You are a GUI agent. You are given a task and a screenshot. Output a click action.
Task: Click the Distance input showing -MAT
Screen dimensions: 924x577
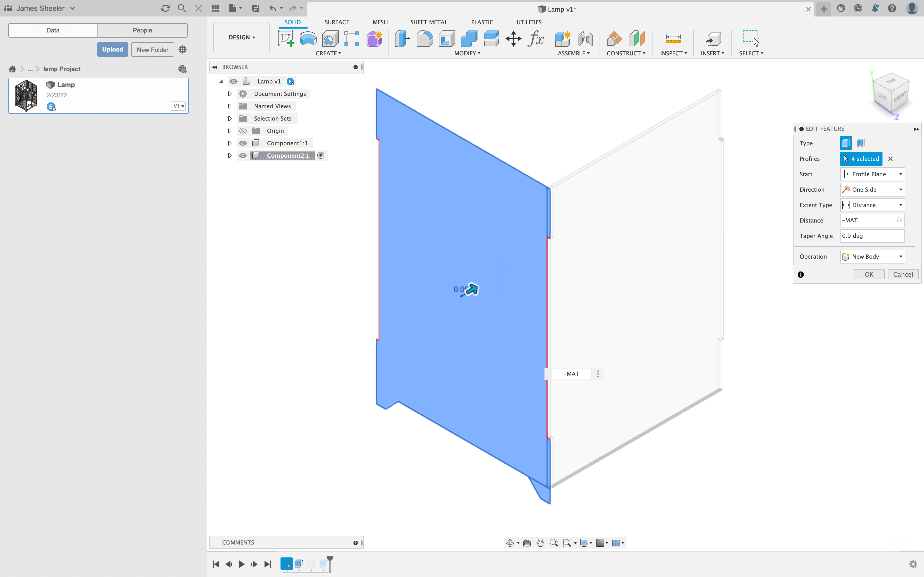pos(872,220)
